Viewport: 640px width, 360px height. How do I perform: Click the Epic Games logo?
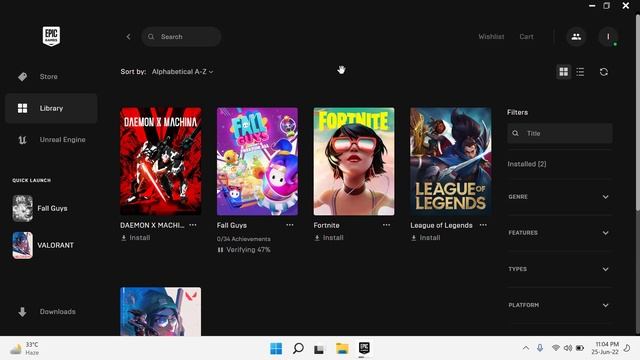[x=51, y=36]
